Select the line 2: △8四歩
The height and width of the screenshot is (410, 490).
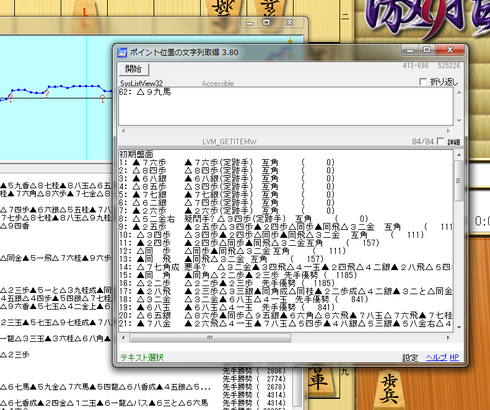coord(227,171)
